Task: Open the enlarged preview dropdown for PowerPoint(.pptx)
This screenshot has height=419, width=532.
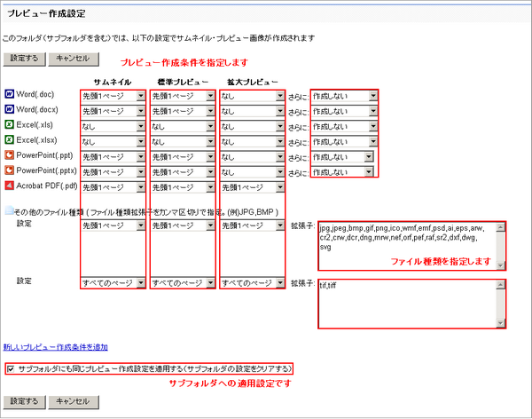Action: pyautogui.click(x=252, y=172)
